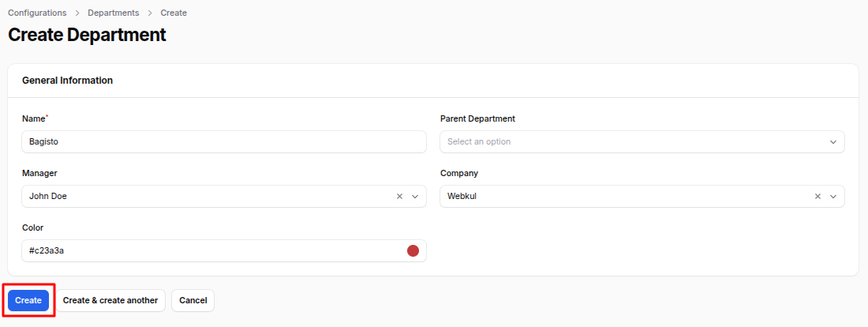Clear the John Doe manager selection
This screenshot has height=327, width=868.
pyautogui.click(x=399, y=197)
